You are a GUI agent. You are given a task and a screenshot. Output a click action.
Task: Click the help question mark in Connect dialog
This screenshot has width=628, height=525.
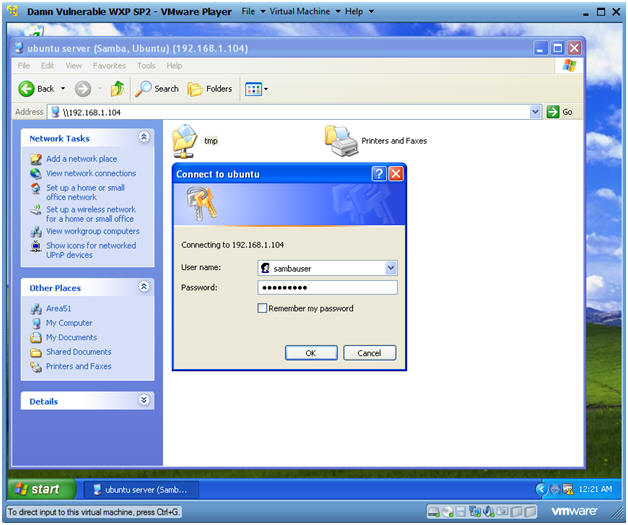(x=379, y=174)
